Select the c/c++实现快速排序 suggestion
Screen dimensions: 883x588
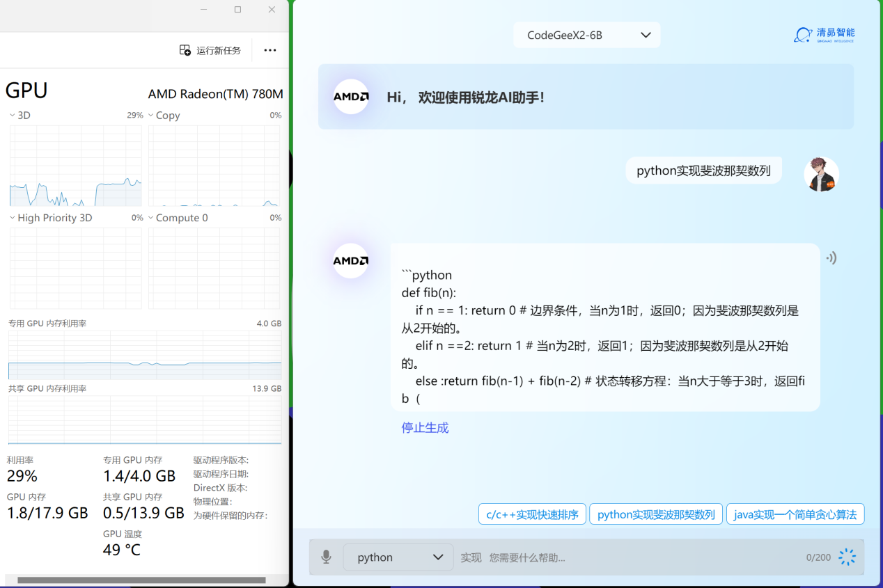click(532, 514)
